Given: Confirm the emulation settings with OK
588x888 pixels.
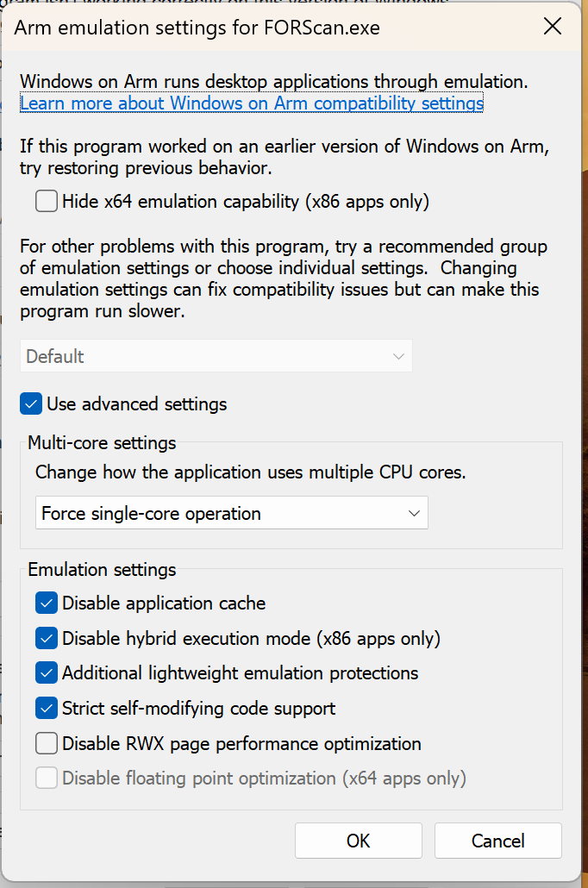Looking at the screenshot, I should (x=358, y=841).
